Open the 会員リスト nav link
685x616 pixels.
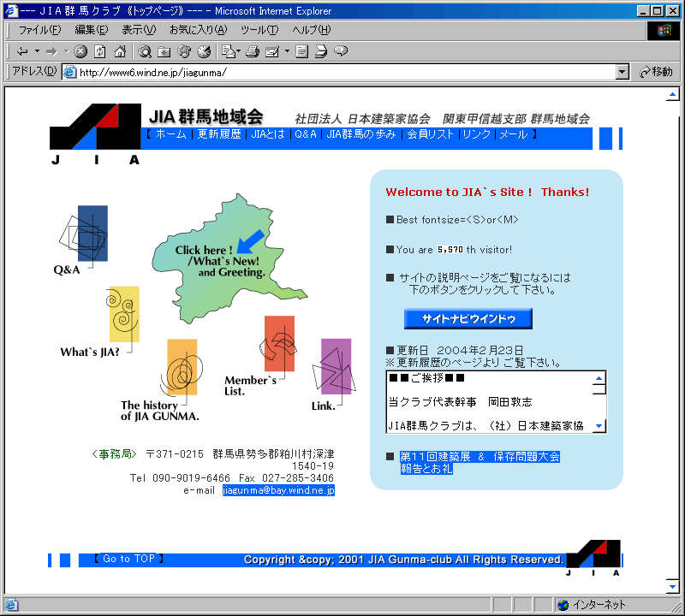431,134
